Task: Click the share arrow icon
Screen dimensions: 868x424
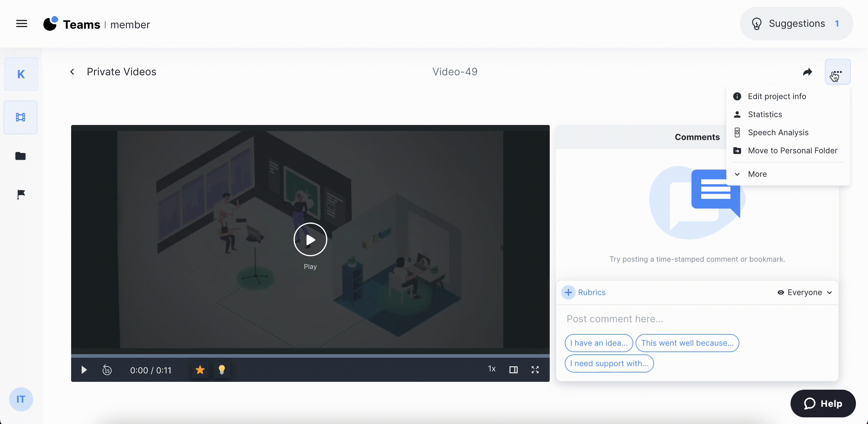Action: (x=807, y=72)
